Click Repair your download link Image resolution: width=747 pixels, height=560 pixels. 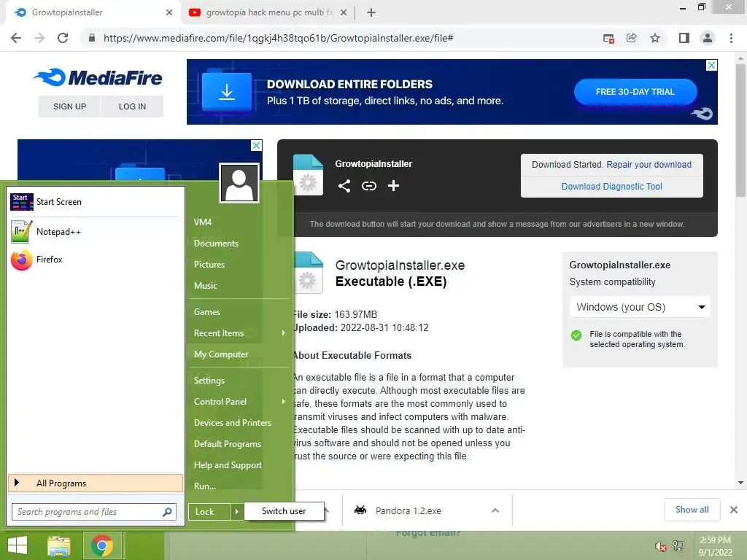coord(649,165)
